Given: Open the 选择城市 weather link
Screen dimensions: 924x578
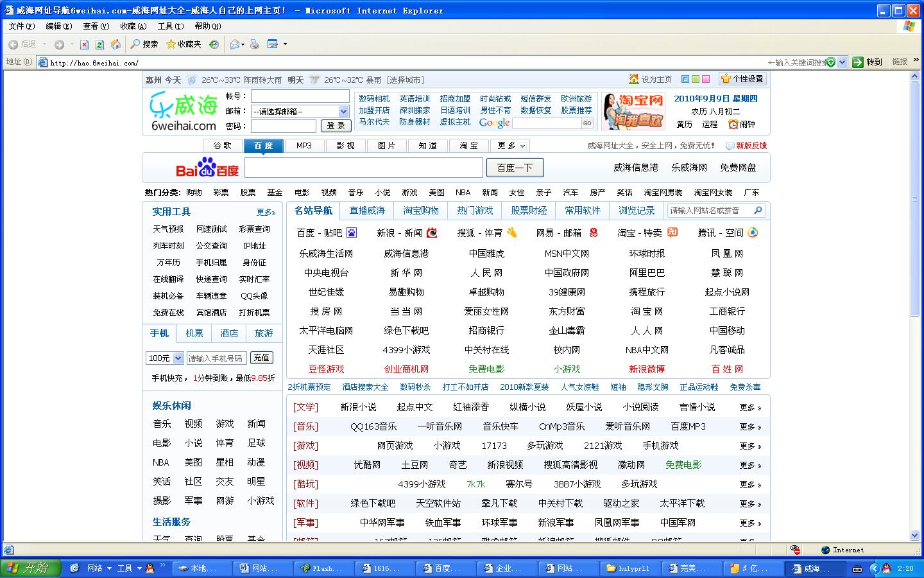Looking at the screenshot, I should pyautogui.click(x=406, y=80).
